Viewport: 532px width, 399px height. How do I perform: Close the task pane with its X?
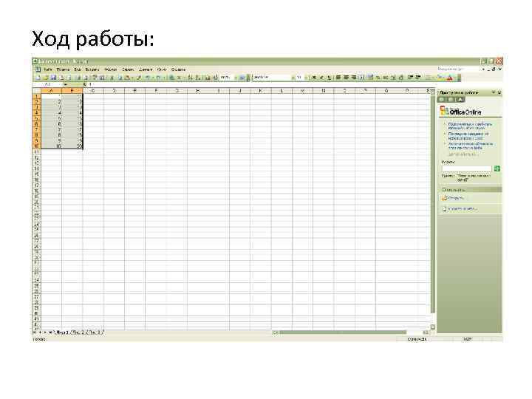pyautogui.click(x=499, y=92)
